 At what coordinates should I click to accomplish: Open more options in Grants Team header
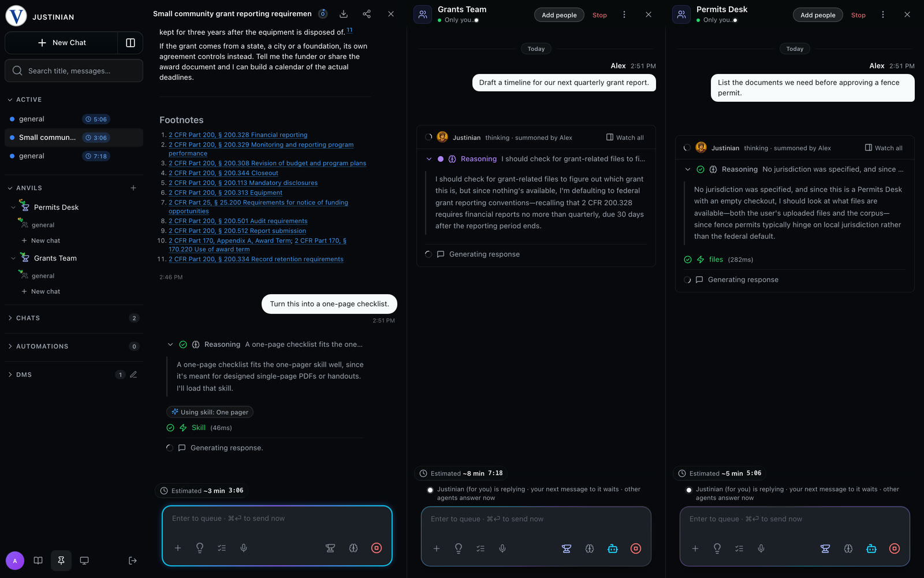pos(624,14)
